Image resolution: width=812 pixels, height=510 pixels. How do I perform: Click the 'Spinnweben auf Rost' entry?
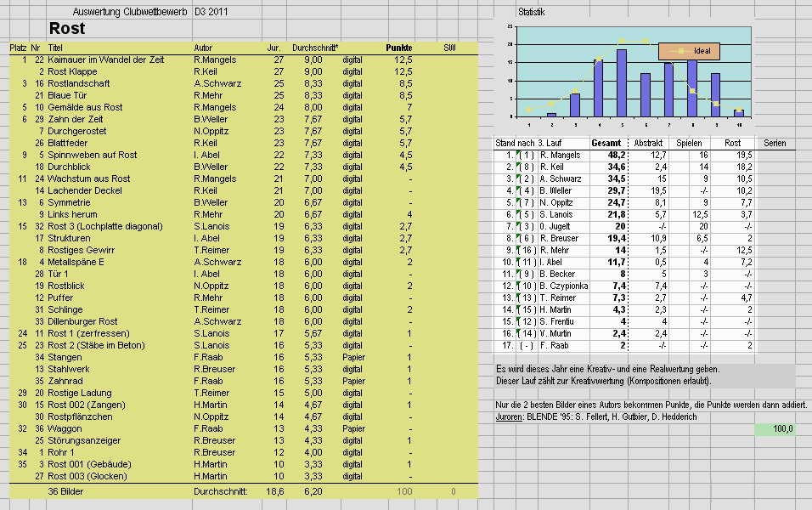[93, 155]
